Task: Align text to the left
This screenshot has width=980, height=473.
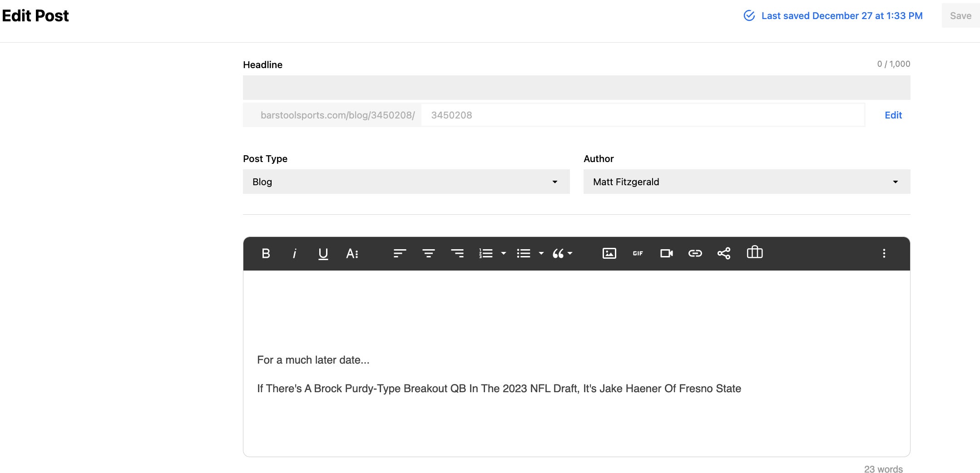Action: (x=400, y=253)
